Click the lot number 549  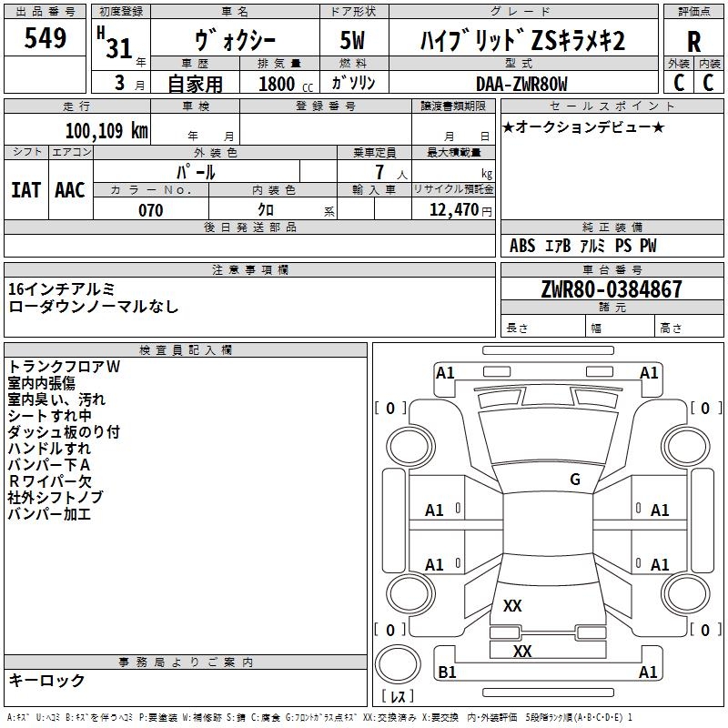pyautogui.click(x=45, y=38)
